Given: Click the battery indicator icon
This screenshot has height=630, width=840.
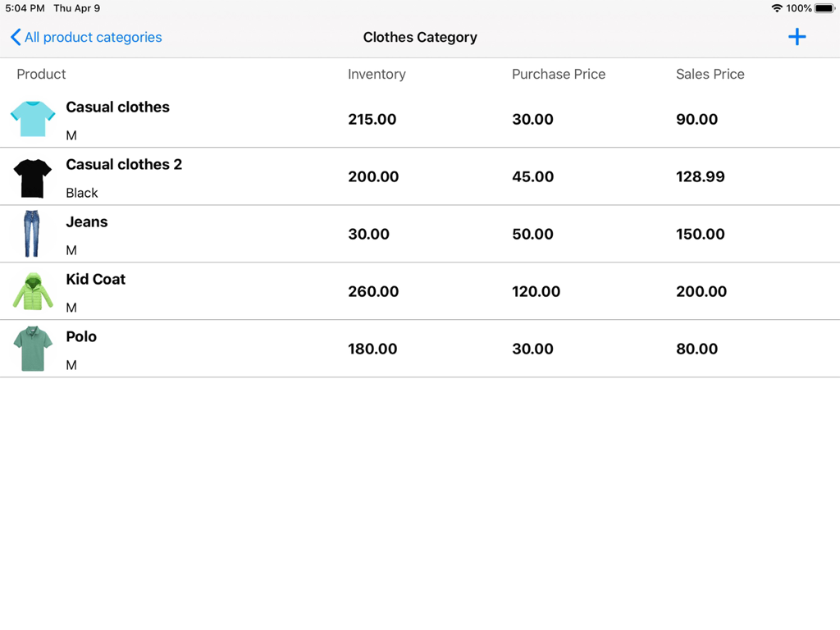Looking at the screenshot, I should pyautogui.click(x=824, y=8).
